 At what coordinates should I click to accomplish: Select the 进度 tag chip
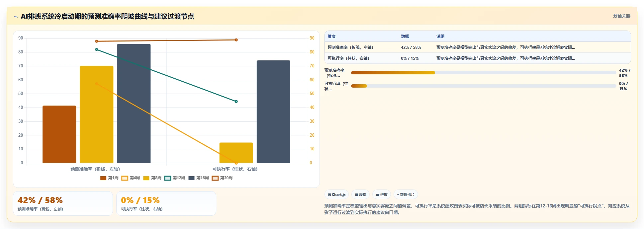click(x=382, y=194)
